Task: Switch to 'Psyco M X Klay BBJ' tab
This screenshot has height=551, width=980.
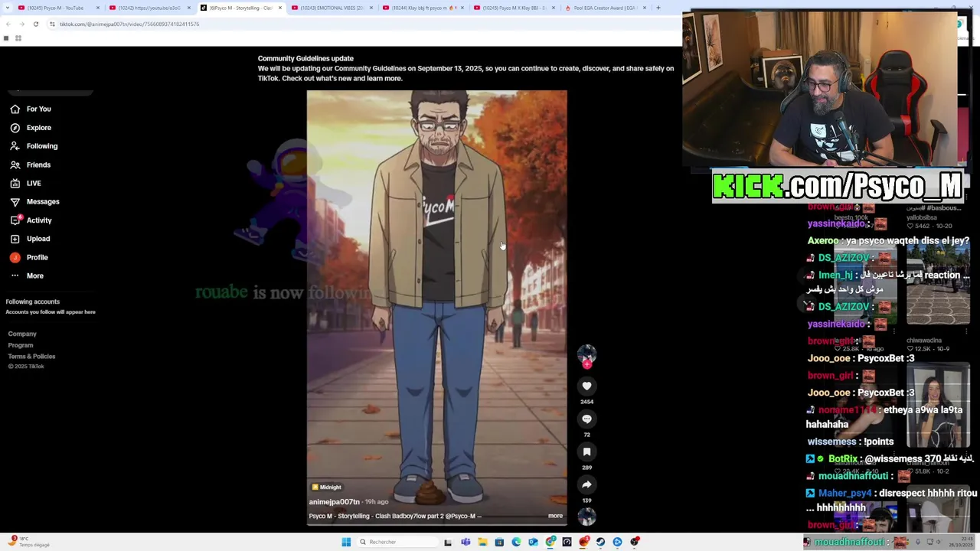Action: coord(514,8)
